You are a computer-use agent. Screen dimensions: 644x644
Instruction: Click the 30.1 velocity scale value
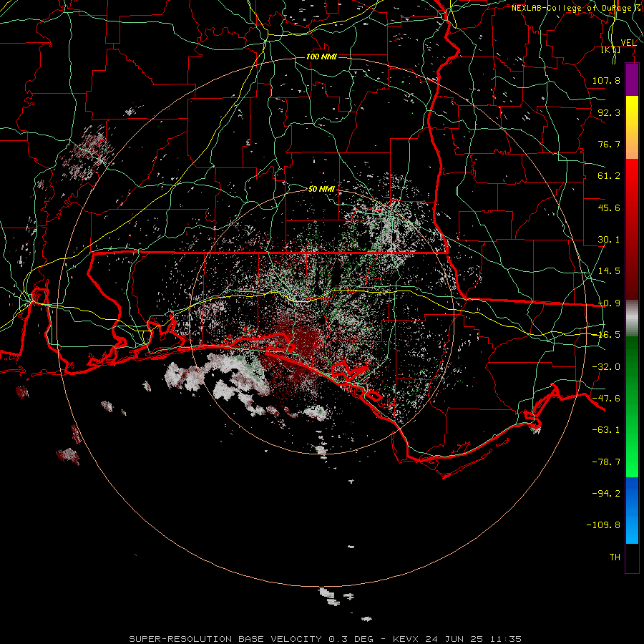[x=609, y=240]
